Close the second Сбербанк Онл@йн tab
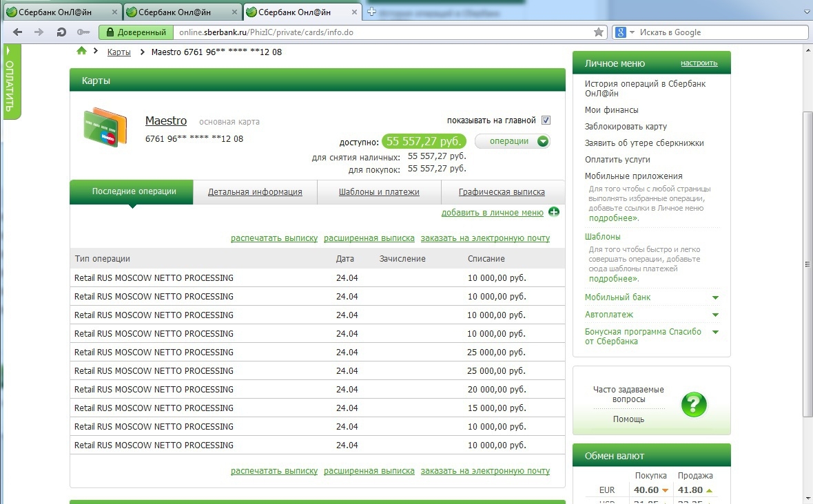The height and width of the screenshot is (504, 813). pyautogui.click(x=234, y=12)
